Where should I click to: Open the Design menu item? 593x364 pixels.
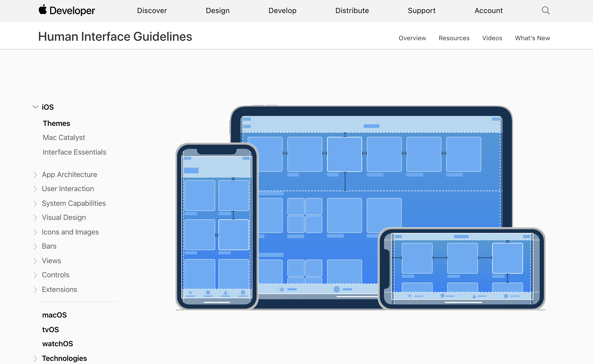218,10
